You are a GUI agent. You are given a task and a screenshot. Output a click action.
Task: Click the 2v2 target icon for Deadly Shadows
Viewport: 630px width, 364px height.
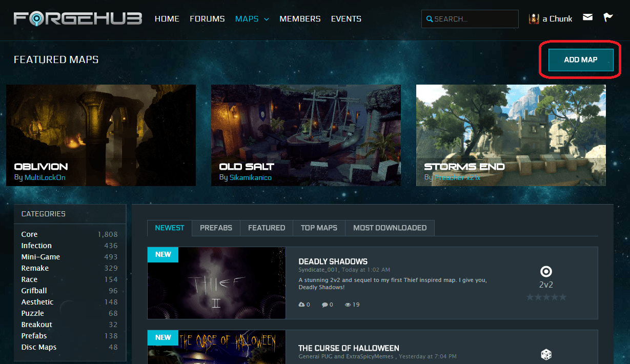click(546, 272)
